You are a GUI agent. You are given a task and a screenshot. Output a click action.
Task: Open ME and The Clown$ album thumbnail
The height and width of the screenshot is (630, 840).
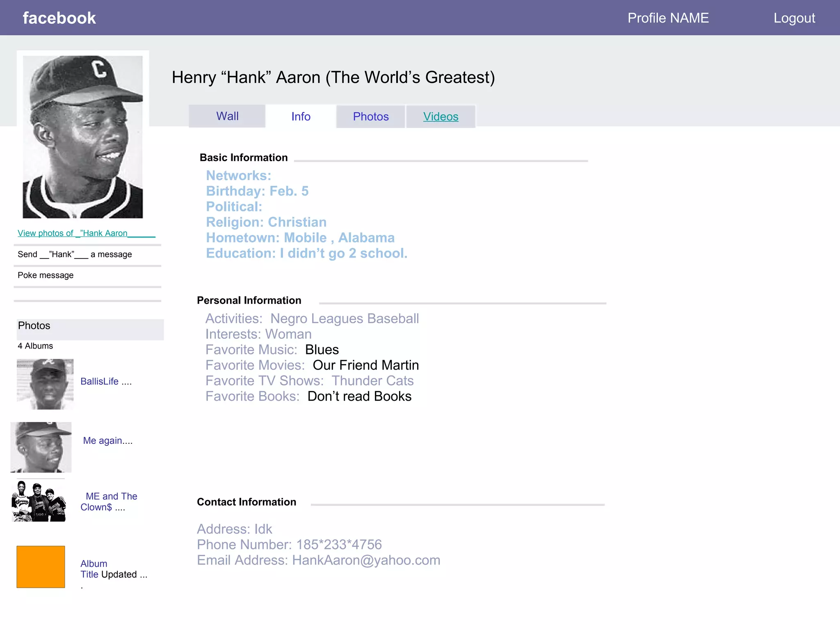point(39,501)
